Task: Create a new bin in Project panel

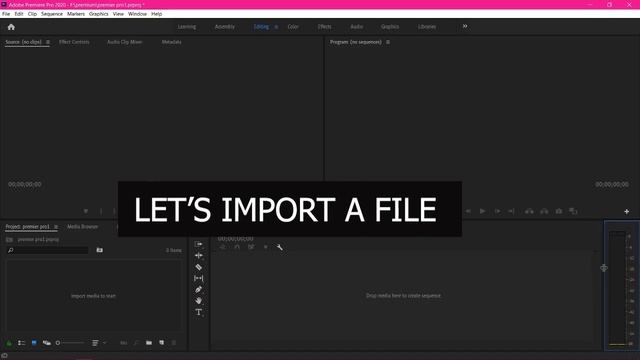Action: (x=149, y=343)
